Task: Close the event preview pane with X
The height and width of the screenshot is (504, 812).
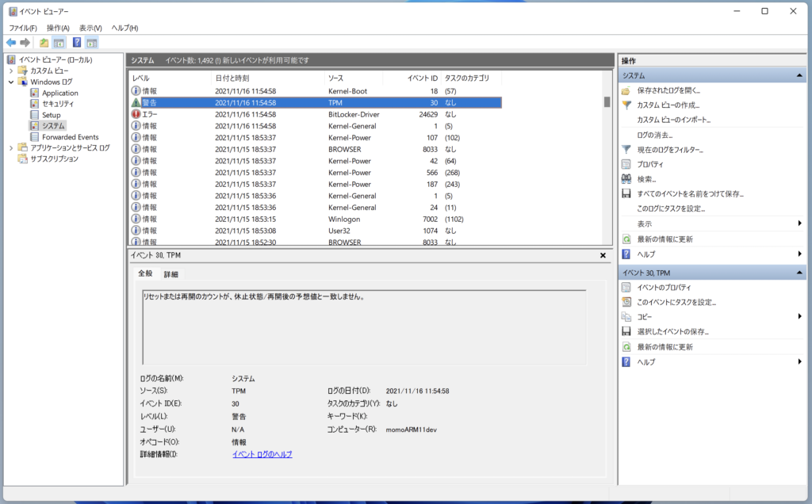Action: click(x=603, y=255)
